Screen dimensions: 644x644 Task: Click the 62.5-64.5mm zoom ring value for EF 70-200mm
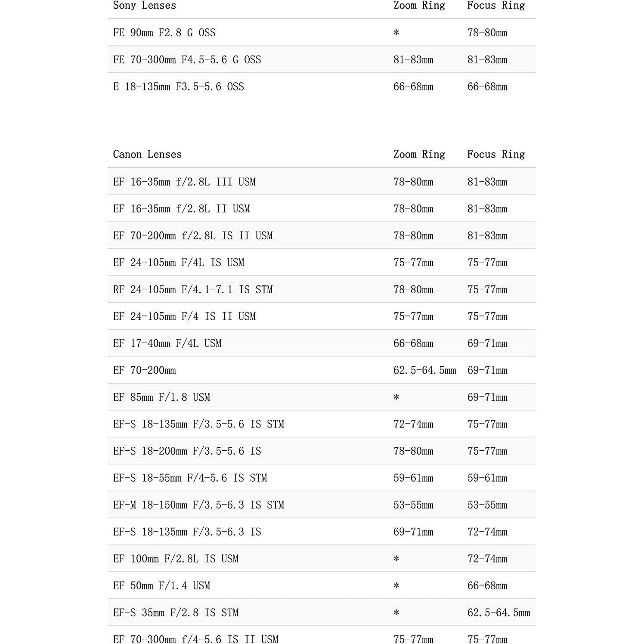[424, 371]
